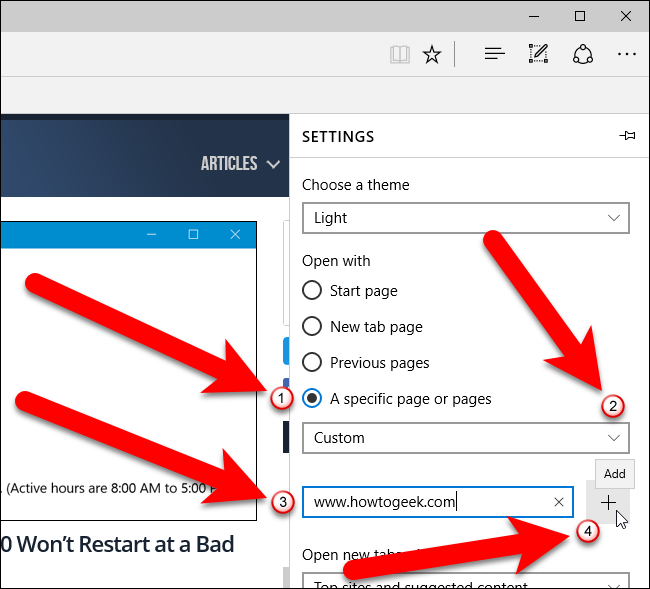The height and width of the screenshot is (589, 650).
Task: Pin the Settings pane
Action: tap(627, 136)
